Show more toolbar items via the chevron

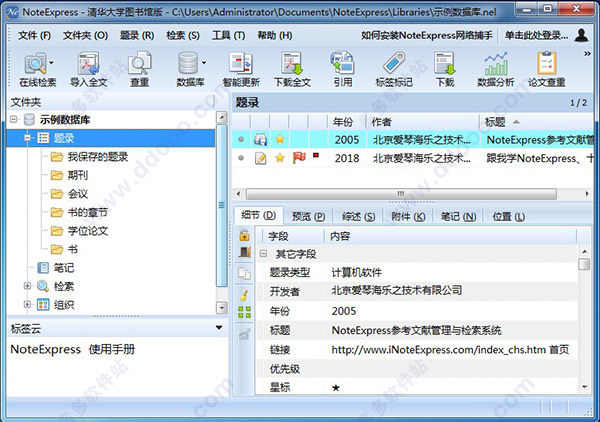(587, 54)
